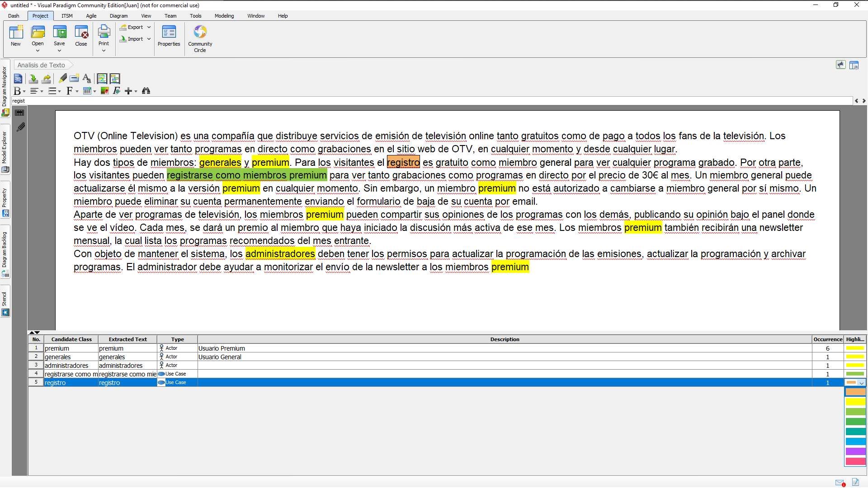Open highlight color dropdown for registro row
Screen dimensions: 868x488
click(862, 383)
